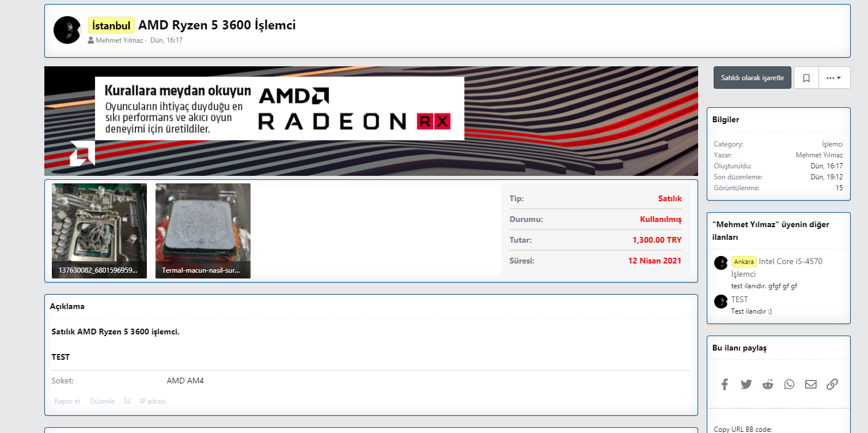Image resolution: width=868 pixels, height=433 pixels.
Task: Click avatar next to Intel Core i5-4570 listing
Action: point(721,263)
